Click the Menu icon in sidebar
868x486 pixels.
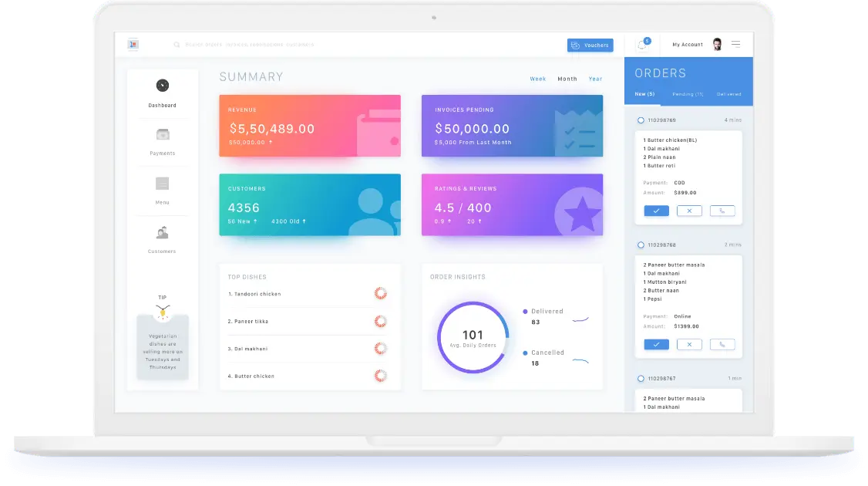click(162, 184)
